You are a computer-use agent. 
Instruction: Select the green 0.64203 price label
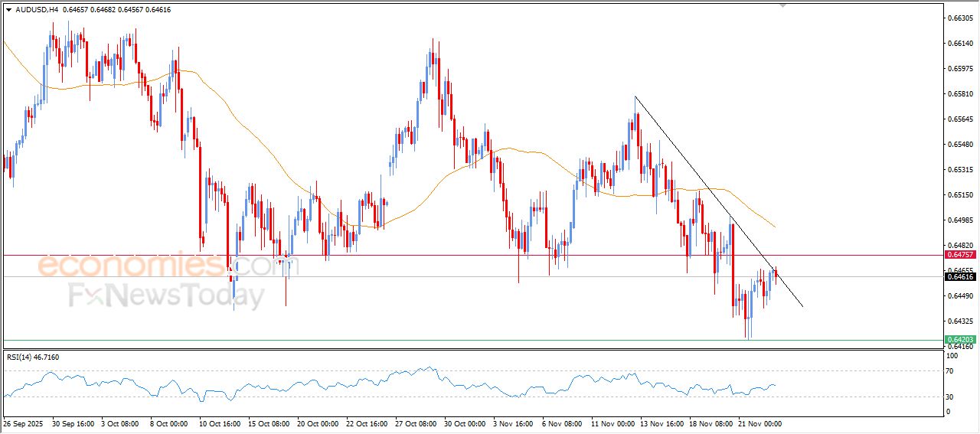[x=960, y=339]
